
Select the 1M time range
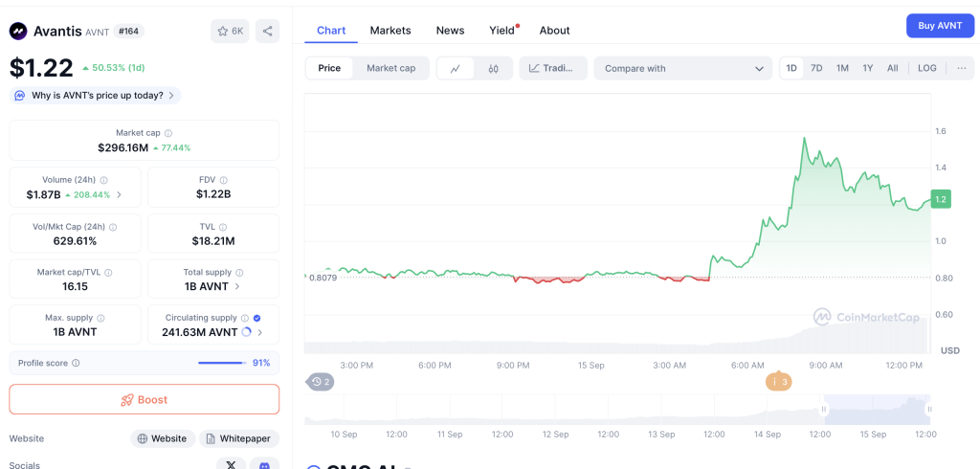(x=842, y=68)
